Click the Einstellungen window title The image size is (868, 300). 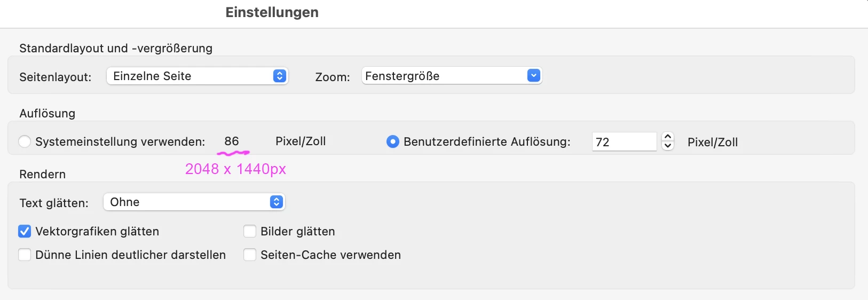[x=272, y=12]
